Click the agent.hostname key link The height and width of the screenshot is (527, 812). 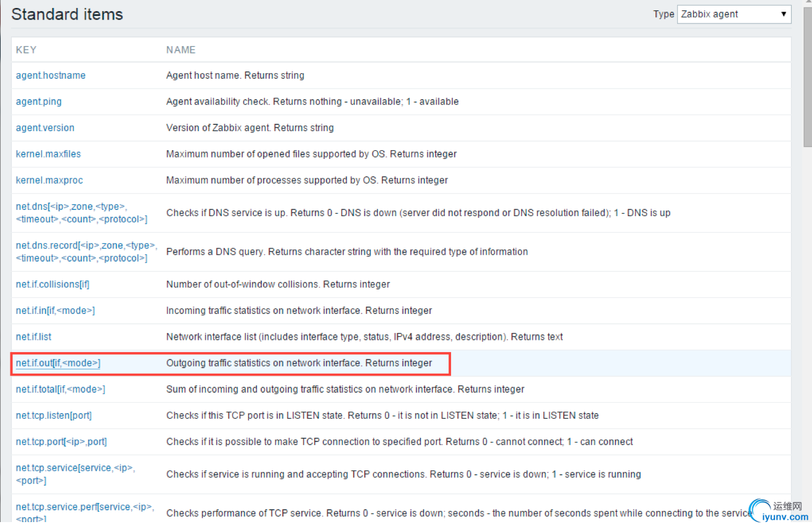[x=51, y=75]
